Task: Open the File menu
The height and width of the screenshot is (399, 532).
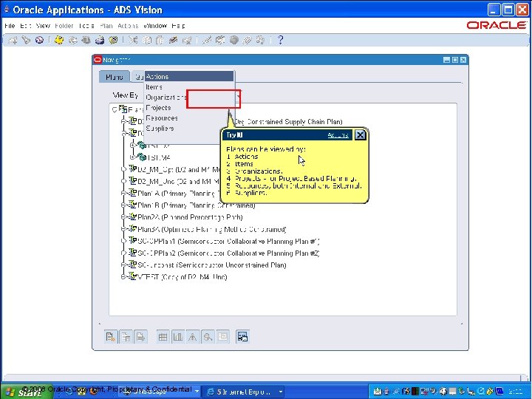Action: [x=10, y=26]
